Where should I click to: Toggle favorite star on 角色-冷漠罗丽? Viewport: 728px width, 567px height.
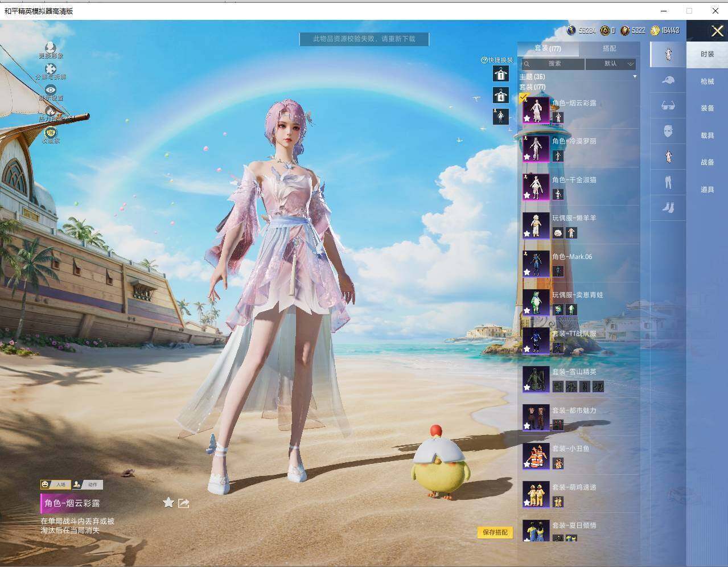tap(527, 157)
